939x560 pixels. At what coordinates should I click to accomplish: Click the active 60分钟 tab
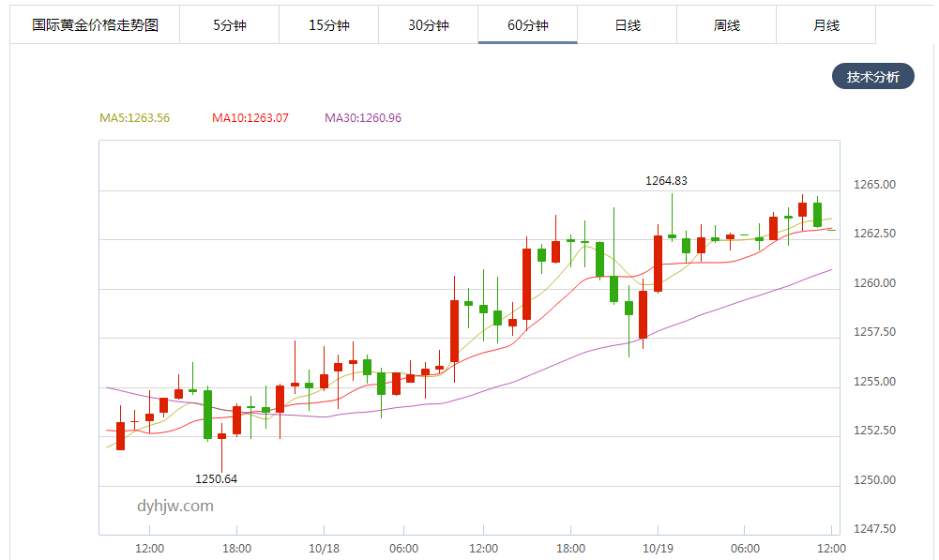(527, 25)
